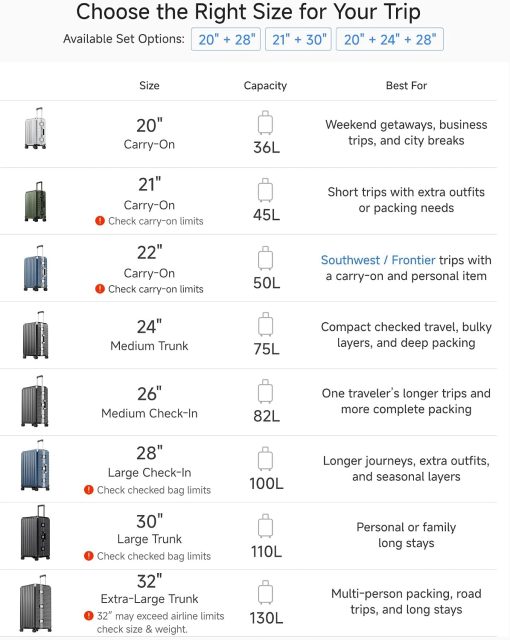Click the luggage icon above 36L

(265, 122)
